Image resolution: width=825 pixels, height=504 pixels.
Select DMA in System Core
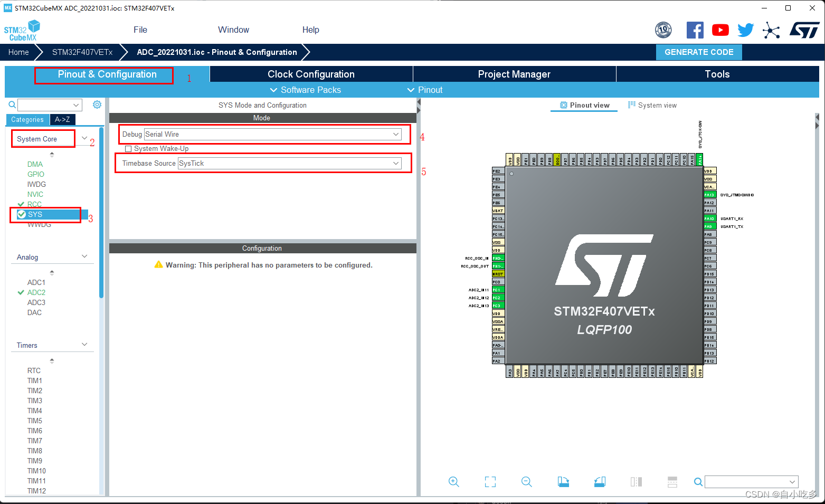(35, 164)
